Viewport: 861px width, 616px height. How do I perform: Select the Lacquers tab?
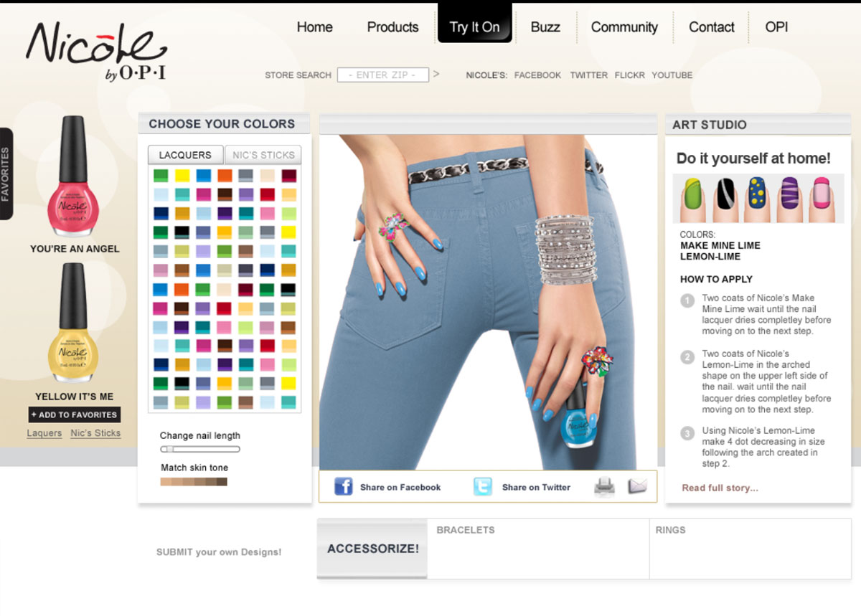[x=185, y=155]
